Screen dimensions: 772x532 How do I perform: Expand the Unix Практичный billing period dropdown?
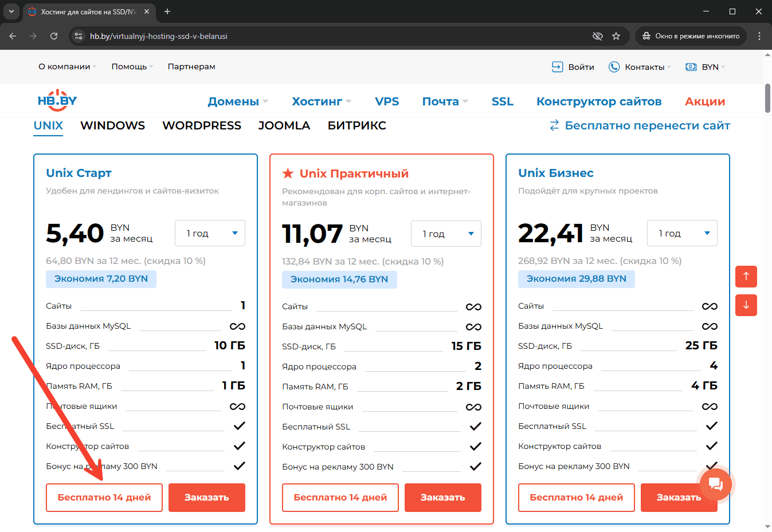(x=446, y=234)
